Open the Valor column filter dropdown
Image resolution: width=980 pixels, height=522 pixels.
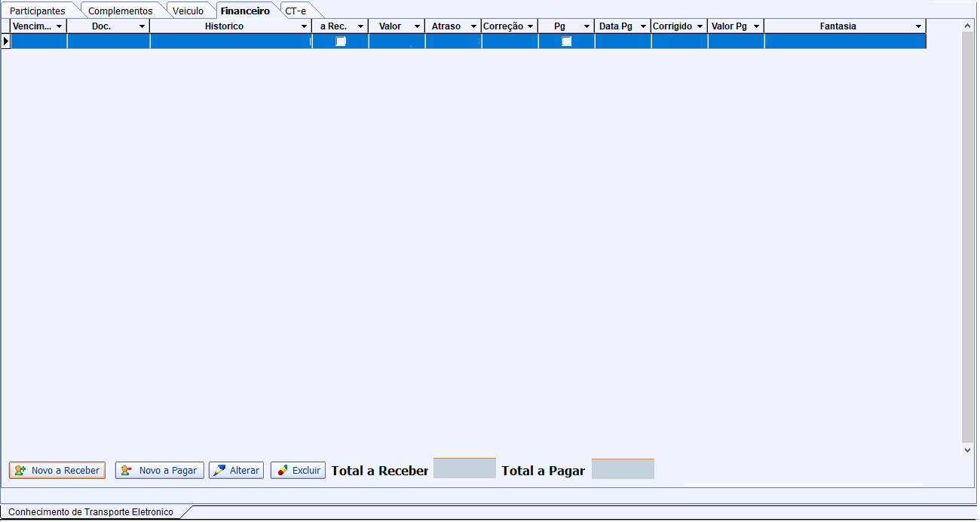tap(417, 26)
